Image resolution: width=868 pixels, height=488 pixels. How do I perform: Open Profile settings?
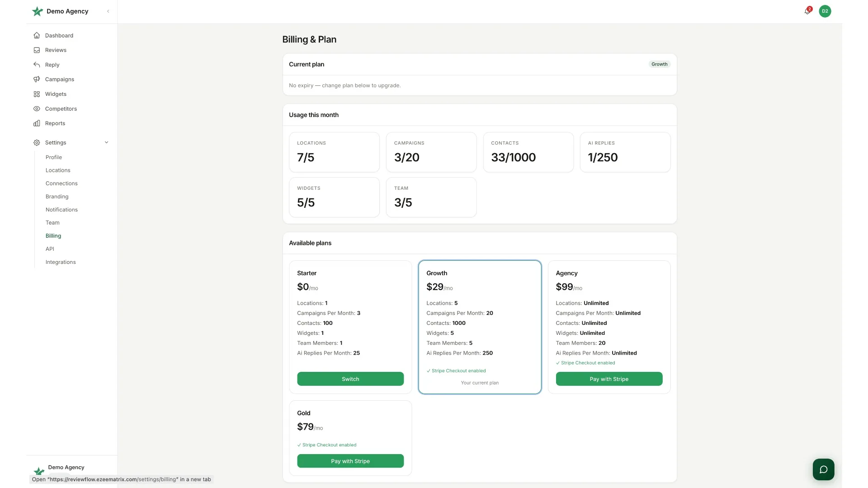pos(54,157)
